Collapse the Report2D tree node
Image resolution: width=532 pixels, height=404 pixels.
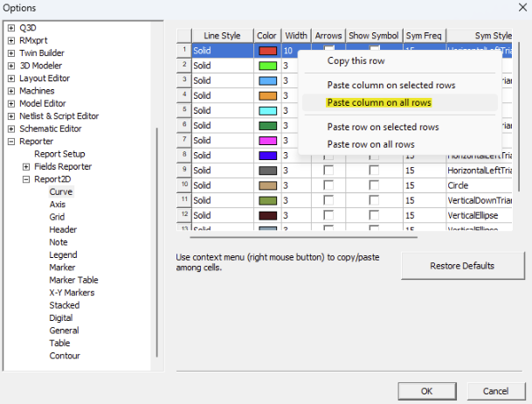[x=26, y=179]
